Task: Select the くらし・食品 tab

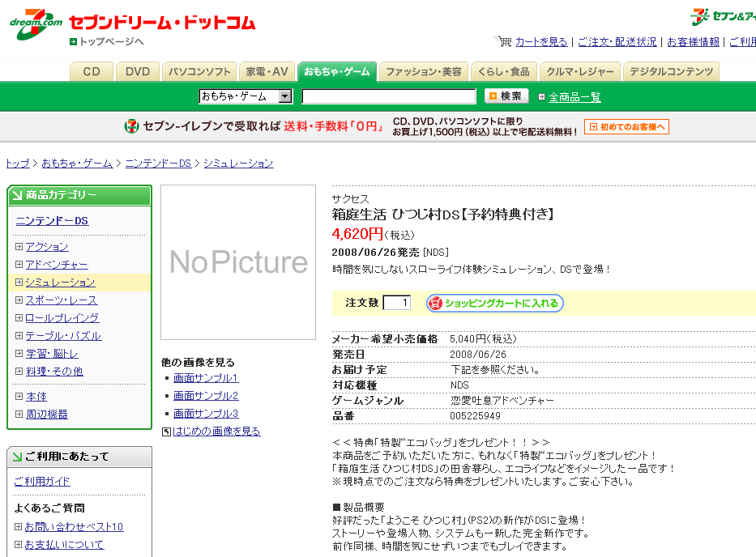Action: [x=503, y=72]
